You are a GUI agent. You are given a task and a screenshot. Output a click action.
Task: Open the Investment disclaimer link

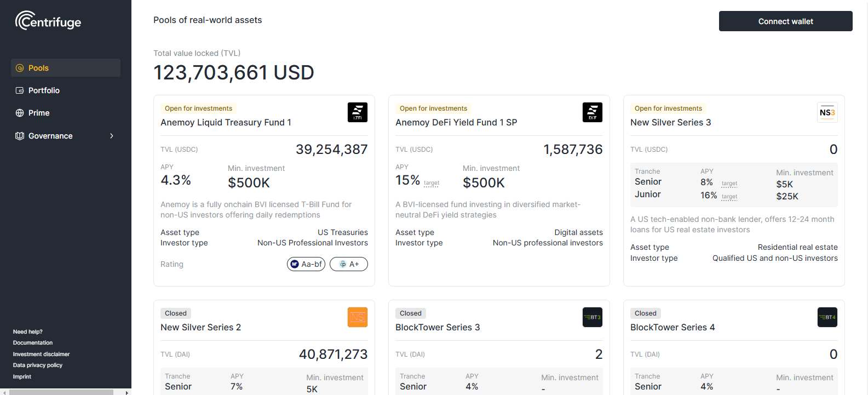click(42, 354)
